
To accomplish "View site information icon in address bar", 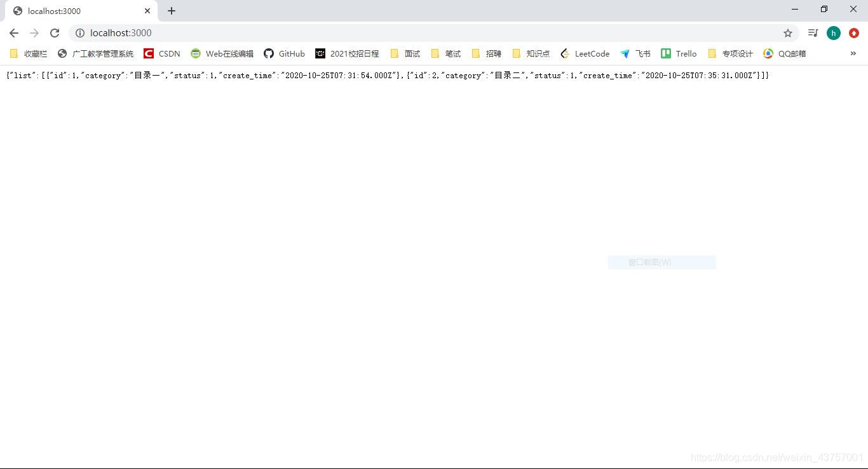I will click(80, 33).
